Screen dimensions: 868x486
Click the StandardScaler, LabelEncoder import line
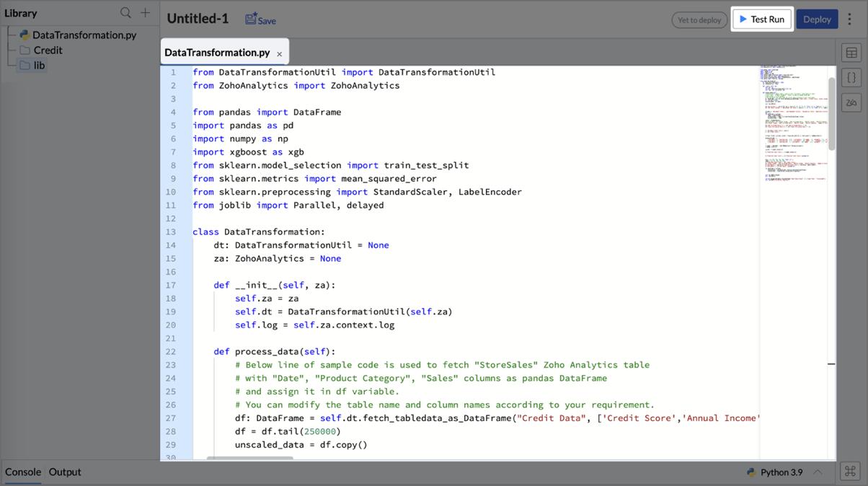click(357, 192)
